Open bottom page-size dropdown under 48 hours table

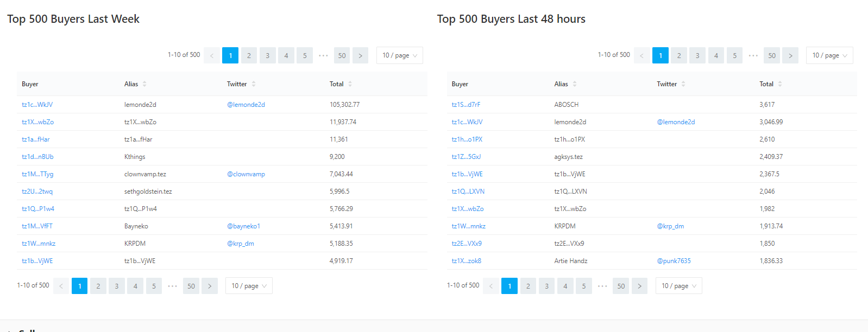[678, 286]
